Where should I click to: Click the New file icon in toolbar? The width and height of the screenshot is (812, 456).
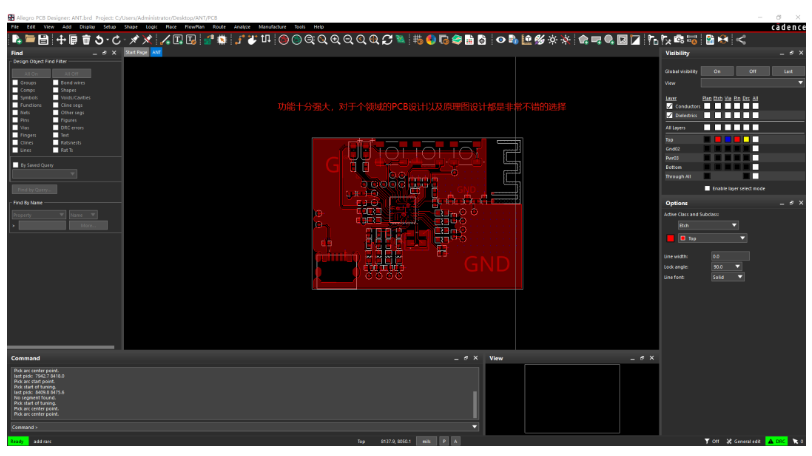pos(17,40)
